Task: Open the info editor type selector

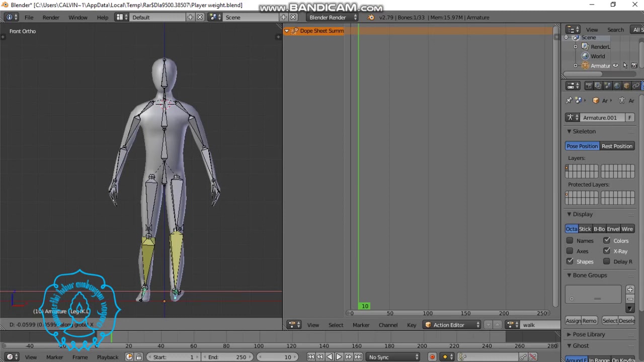Action: [12, 17]
